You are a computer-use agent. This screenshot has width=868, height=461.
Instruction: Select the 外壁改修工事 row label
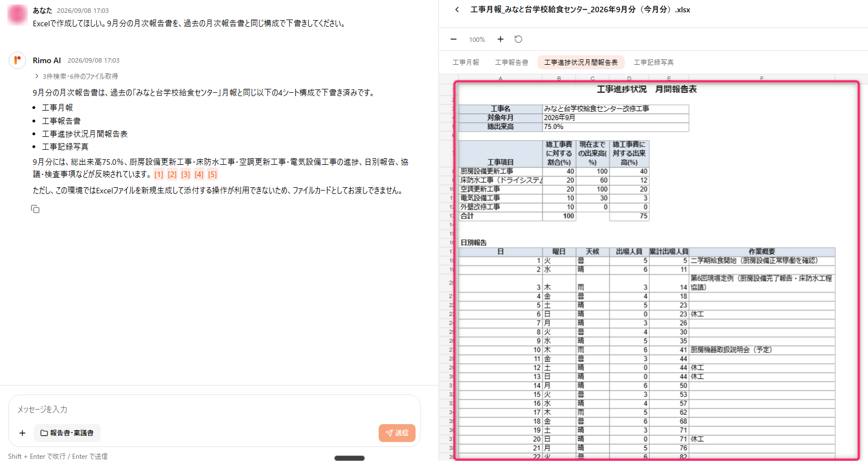[501, 207]
